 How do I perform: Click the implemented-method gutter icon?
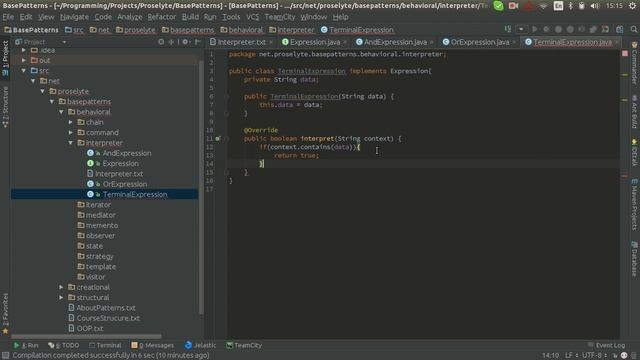coord(218,139)
